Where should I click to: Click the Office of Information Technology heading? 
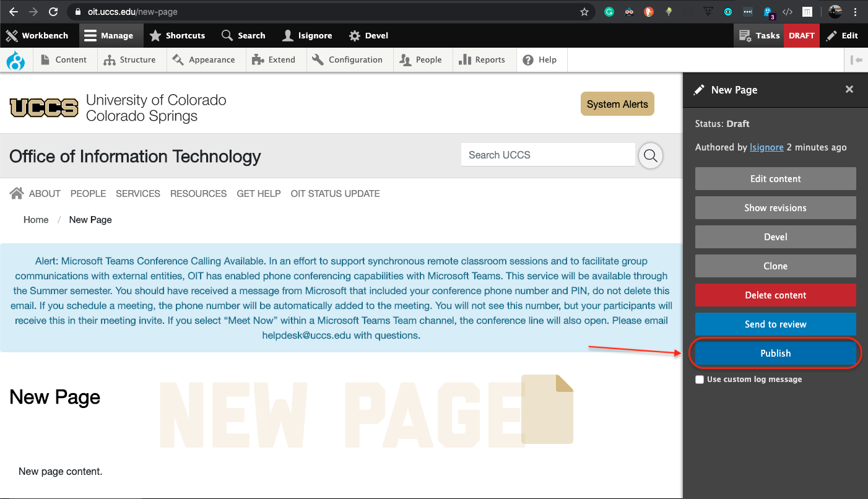pos(135,156)
